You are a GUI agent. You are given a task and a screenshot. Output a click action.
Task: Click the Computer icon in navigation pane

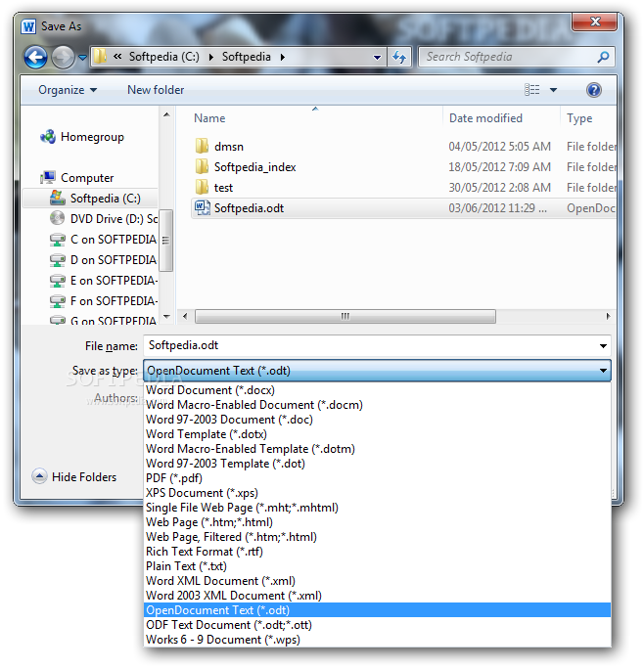48,177
